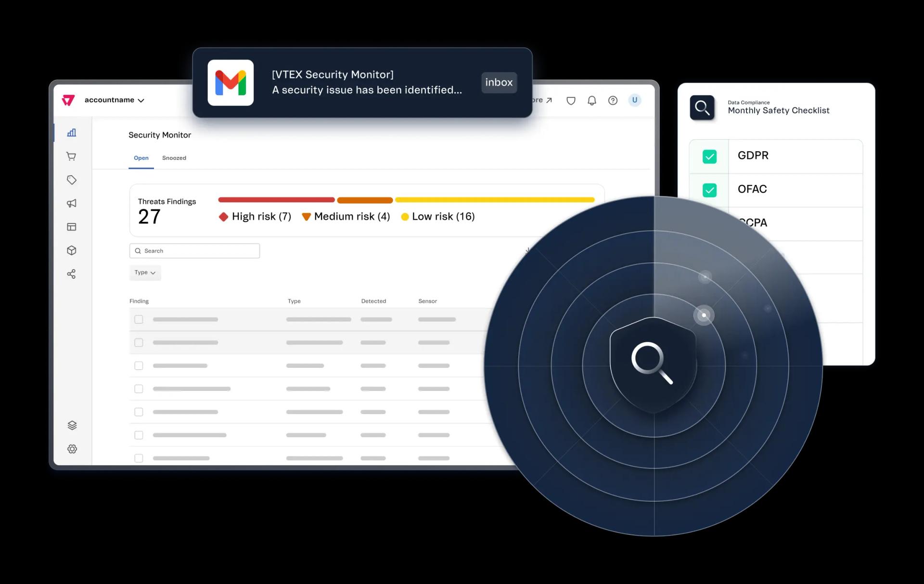Switch to Open tab in Security Monitor
Viewport: 924px width, 584px height.
pos(141,157)
